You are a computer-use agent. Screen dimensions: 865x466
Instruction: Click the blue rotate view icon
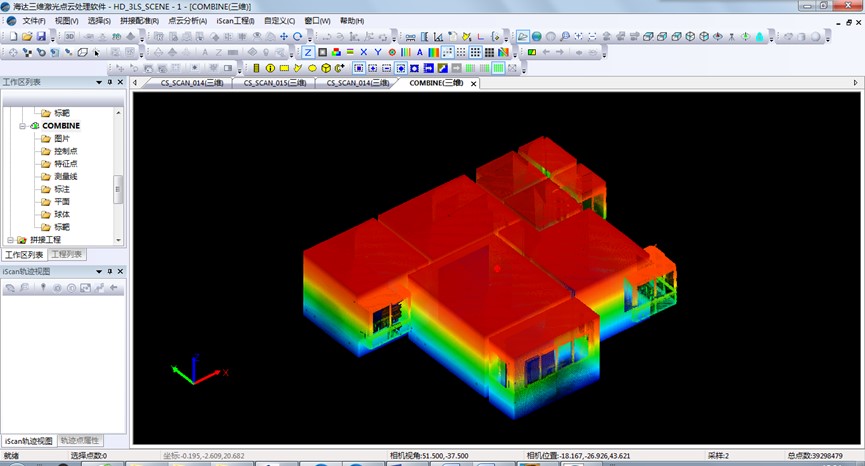pos(297,37)
